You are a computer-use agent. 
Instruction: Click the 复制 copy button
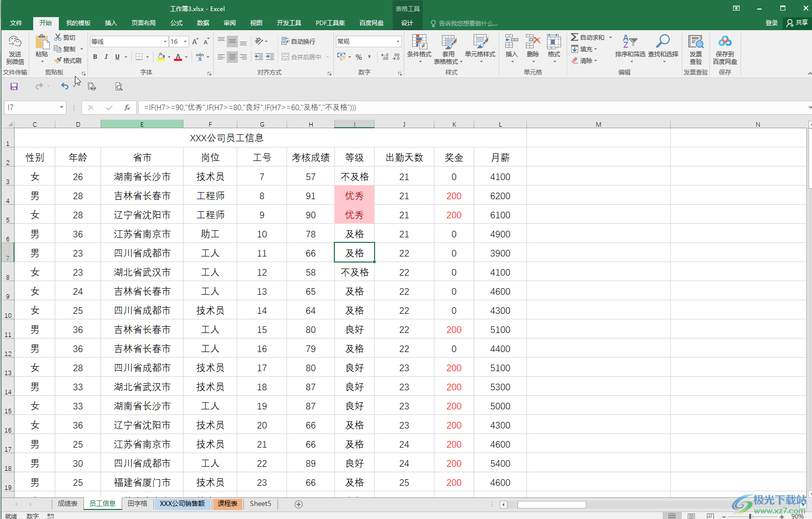(65, 49)
